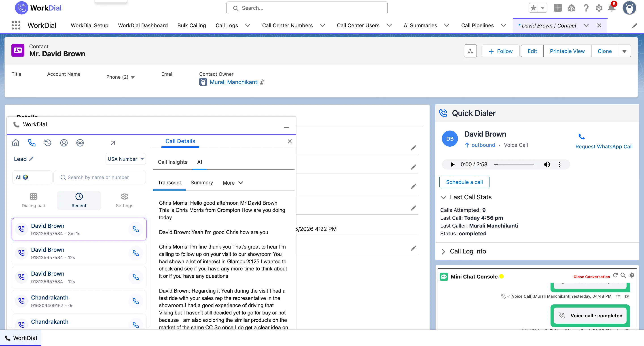Open WorkDial Setup nav item
The image size is (644, 346).
click(x=89, y=25)
